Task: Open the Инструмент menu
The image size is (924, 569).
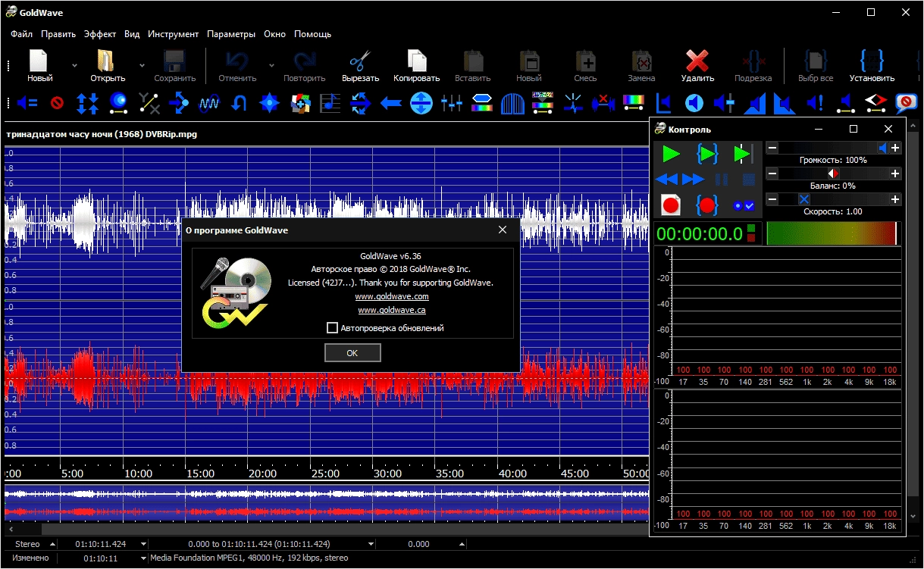Action: coord(174,34)
